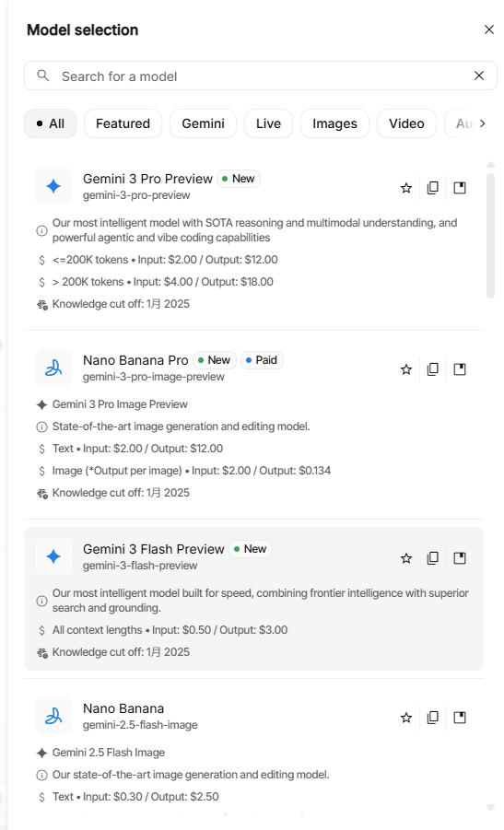
Task: Favorite the Nano Banana Pro model
Action: click(x=406, y=369)
